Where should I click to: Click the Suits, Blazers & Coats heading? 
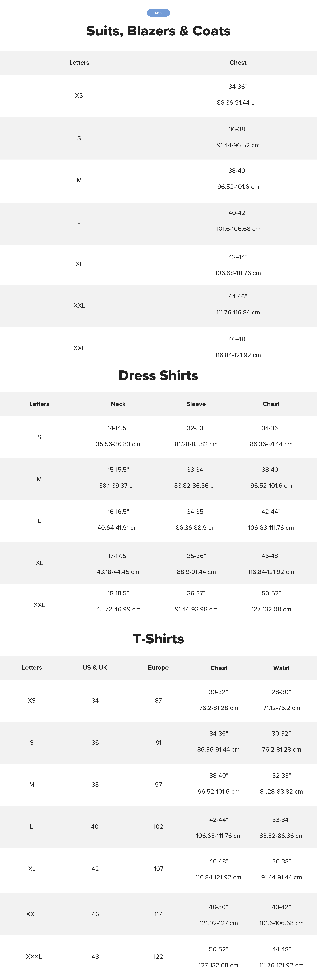pyautogui.click(x=158, y=31)
